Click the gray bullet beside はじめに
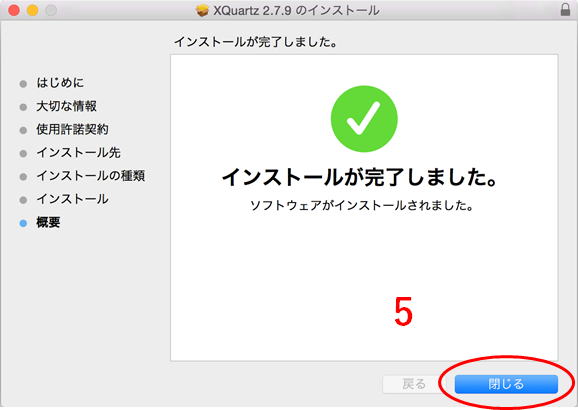Viewport: 578px width, 410px height. pyautogui.click(x=23, y=84)
